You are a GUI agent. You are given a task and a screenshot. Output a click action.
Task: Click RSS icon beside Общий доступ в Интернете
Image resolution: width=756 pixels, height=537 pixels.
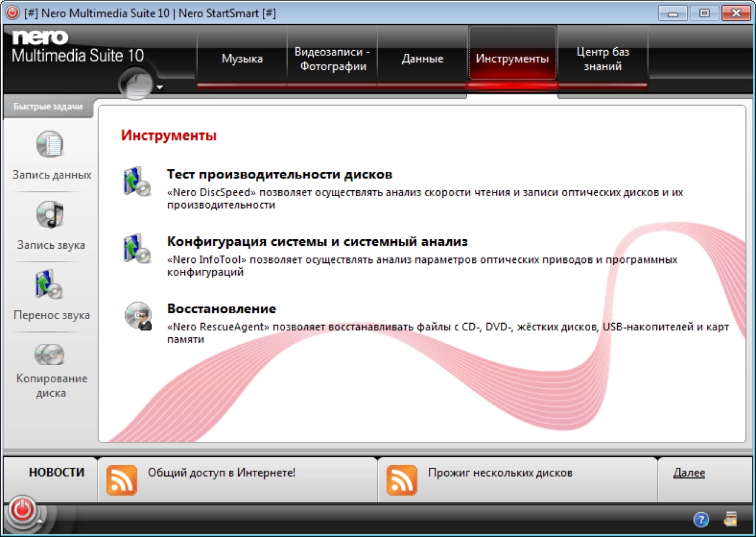pyautogui.click(x=122, y=480)
